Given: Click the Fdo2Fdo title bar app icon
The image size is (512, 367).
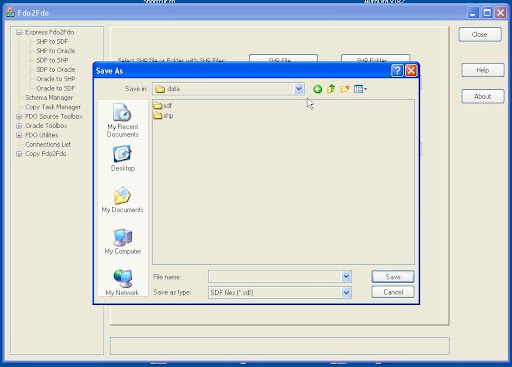Looking at the screenshot, I should (x=10, y=13).
